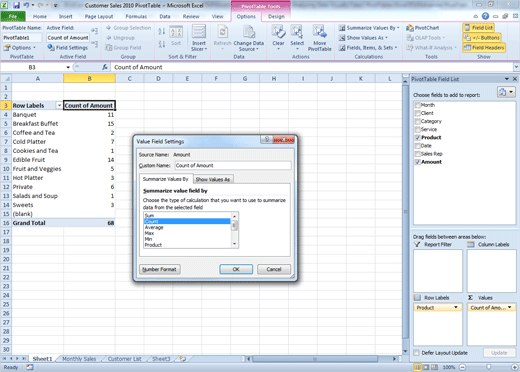Uncheck the Product field checkbox
The image size is (520, 372).
point(417,137)
